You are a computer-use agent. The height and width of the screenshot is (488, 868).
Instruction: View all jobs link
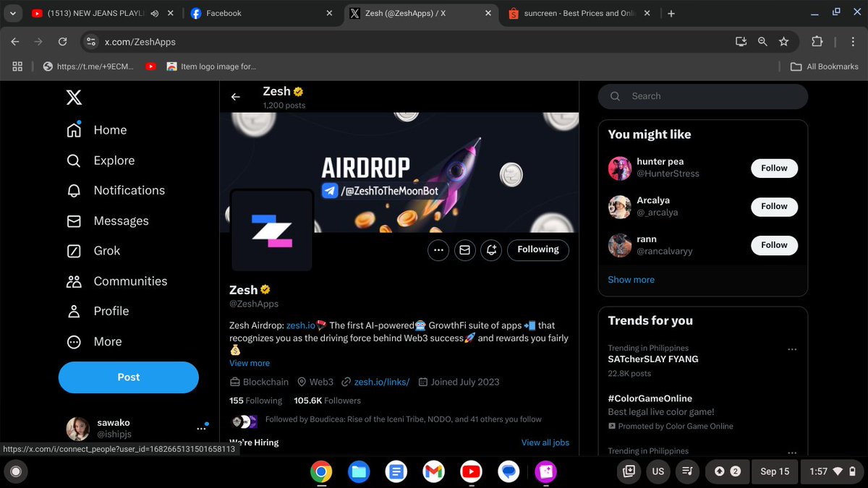[x=545, y=442]
